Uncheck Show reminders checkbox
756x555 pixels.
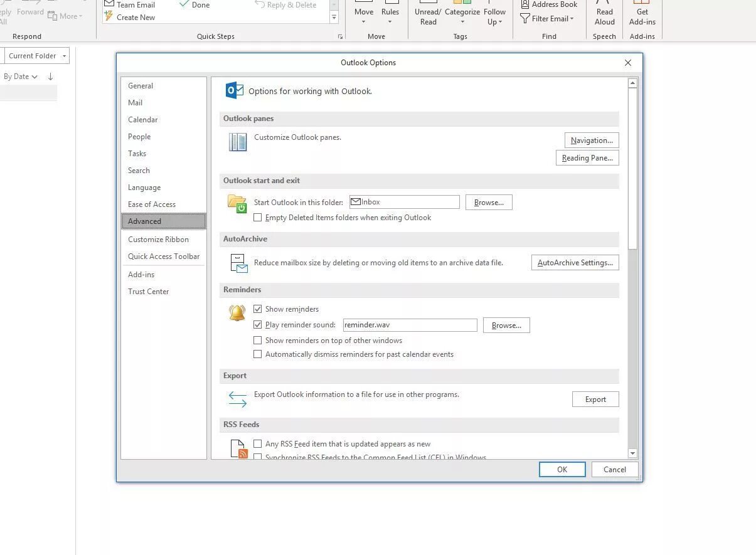point(257,309)
